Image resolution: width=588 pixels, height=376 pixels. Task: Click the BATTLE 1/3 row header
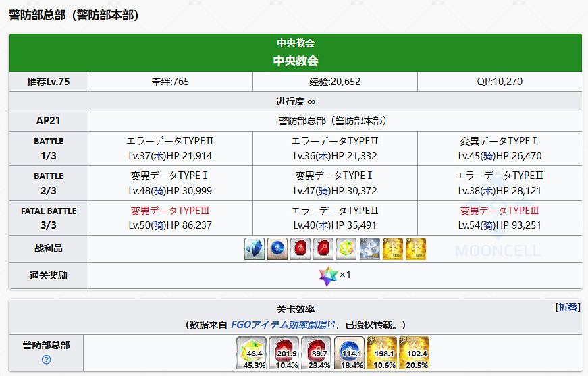49,149
